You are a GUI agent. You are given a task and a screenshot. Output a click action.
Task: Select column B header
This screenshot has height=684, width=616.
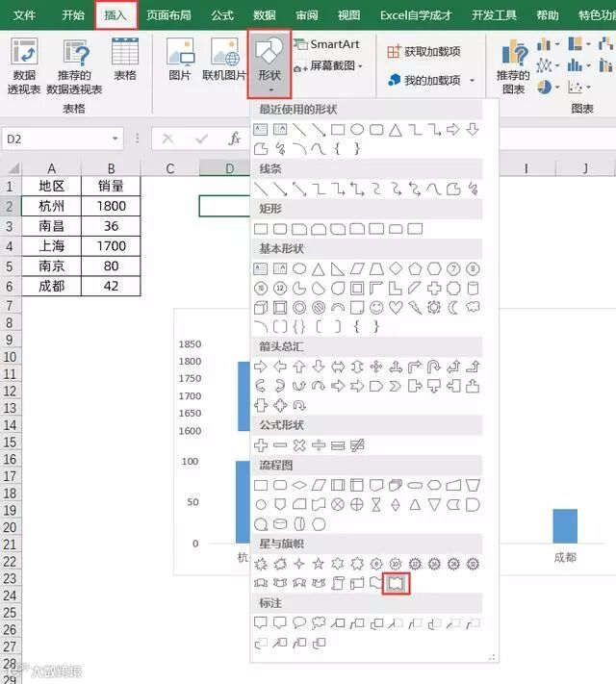pos(111,168)
